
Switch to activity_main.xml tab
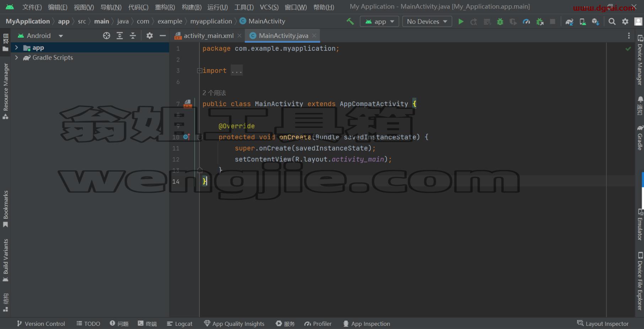pyautogui.click(x=208, y=35)
